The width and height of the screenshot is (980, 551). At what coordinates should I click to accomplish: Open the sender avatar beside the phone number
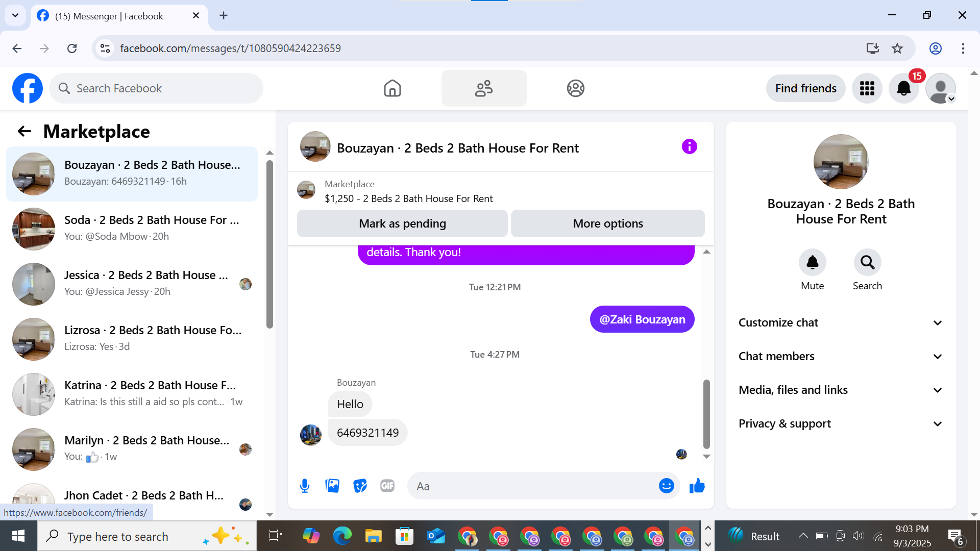tap(310, 435)
